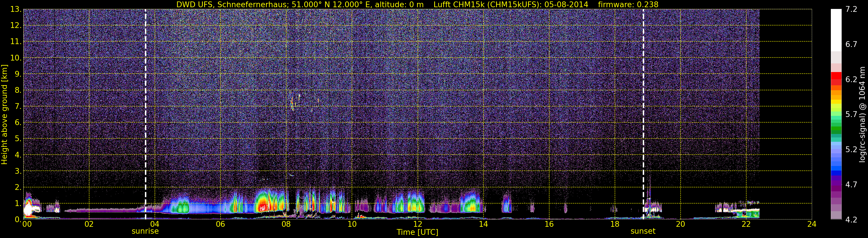Click the '24' time tick label

[x=812, y=224]
